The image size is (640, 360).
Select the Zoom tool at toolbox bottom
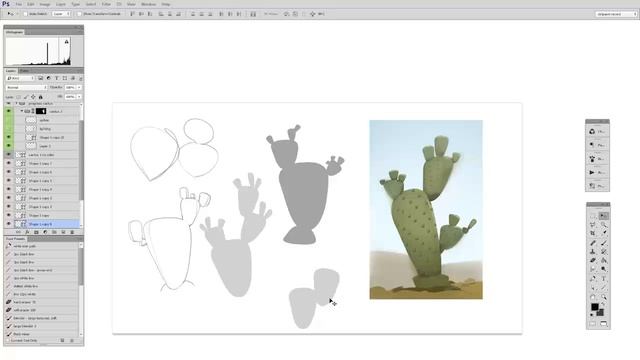[603, 297]
